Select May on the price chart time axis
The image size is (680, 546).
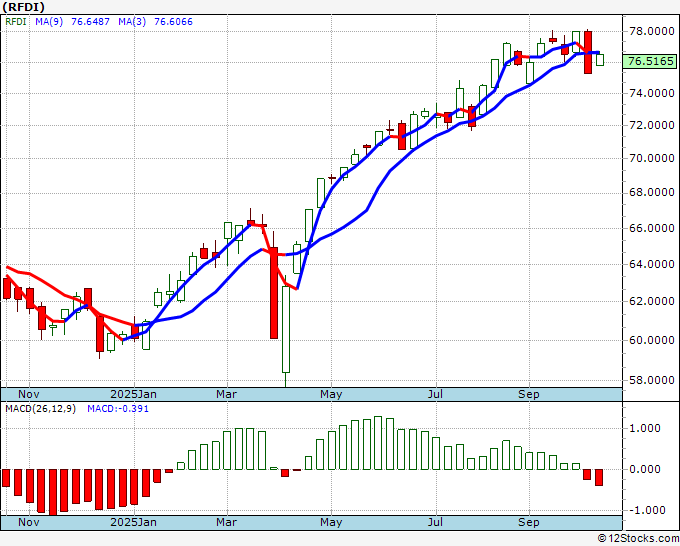click(x=331, y=394)
